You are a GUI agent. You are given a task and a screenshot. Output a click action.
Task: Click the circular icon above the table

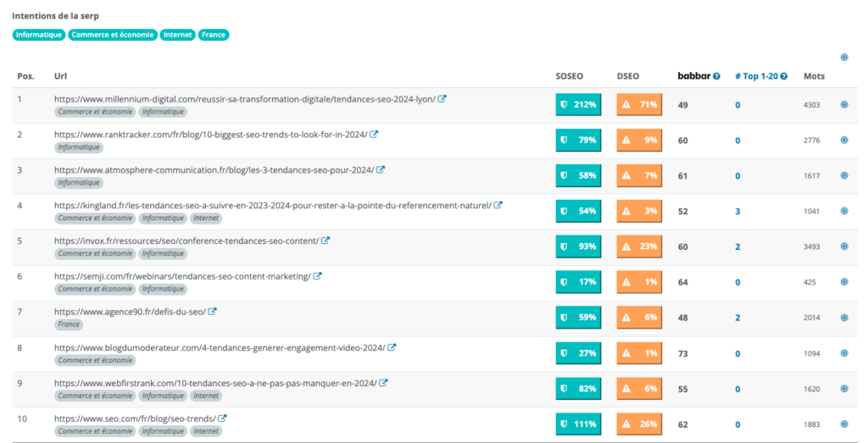(844, 58)
